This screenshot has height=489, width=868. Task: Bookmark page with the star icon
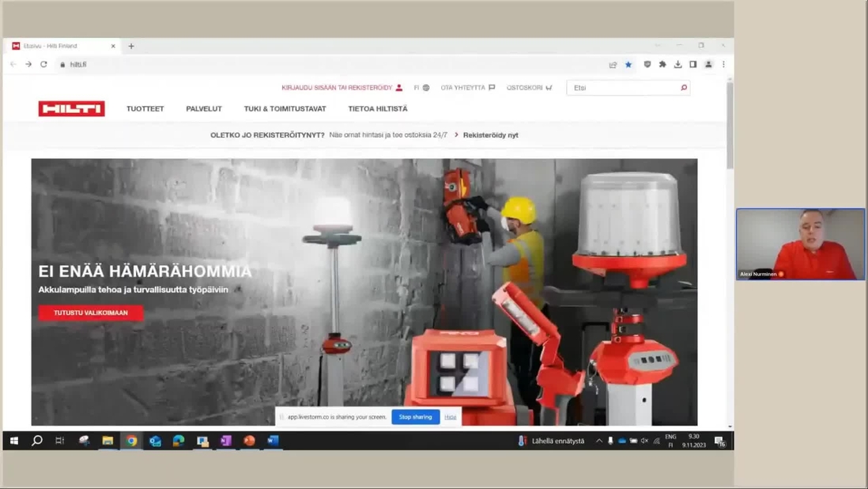coord(628,65)
